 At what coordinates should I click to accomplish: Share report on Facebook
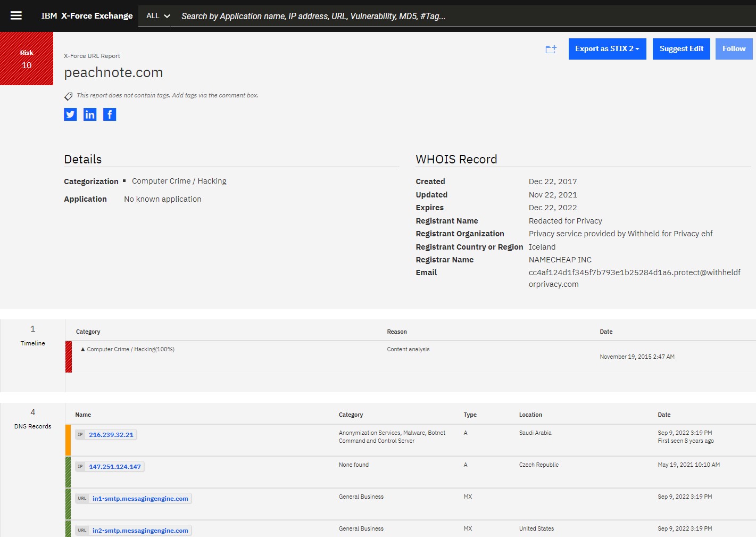pos(110,114)
